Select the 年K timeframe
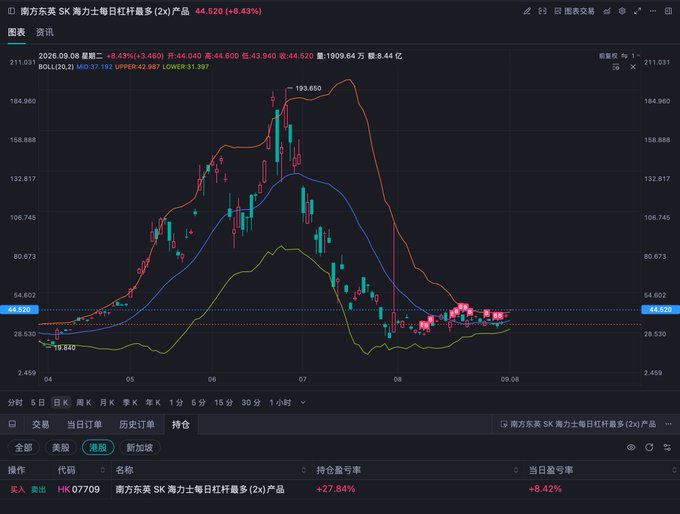 point(153,403)
